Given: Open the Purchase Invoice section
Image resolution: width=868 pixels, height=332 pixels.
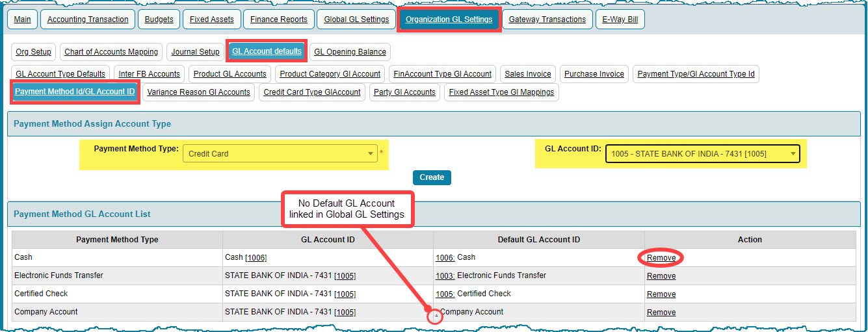Looking at the screenshot, I should (x=594, y=74).
